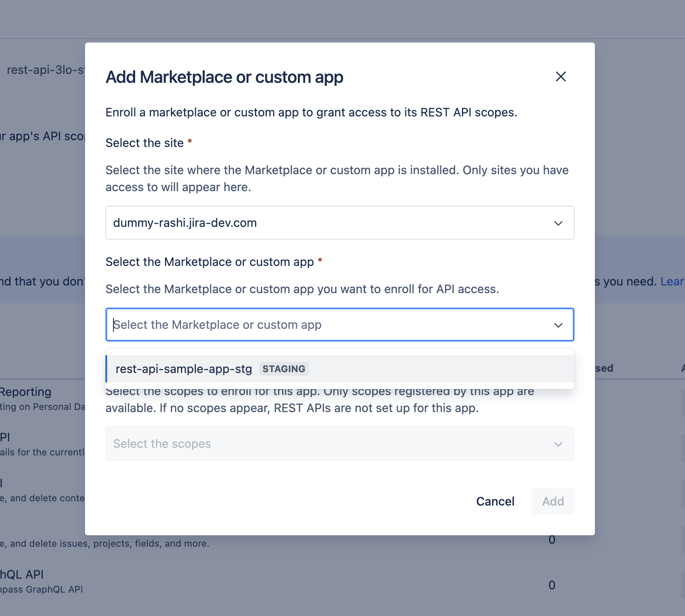The height and width of the screenshot is (616, 685).
Task: Select rest-api-sample-app-stg from the app list
Action: (184, 369)
